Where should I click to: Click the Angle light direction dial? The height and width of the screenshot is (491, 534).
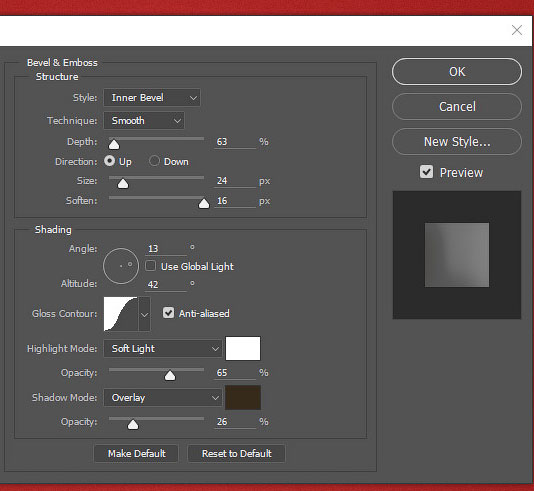(121, 266)
